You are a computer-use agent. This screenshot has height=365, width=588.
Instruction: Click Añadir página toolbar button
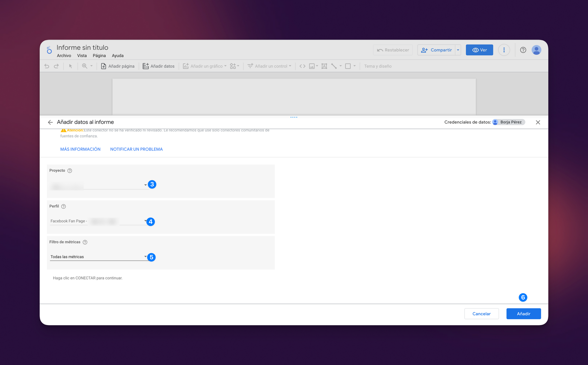tap(118, 66)
